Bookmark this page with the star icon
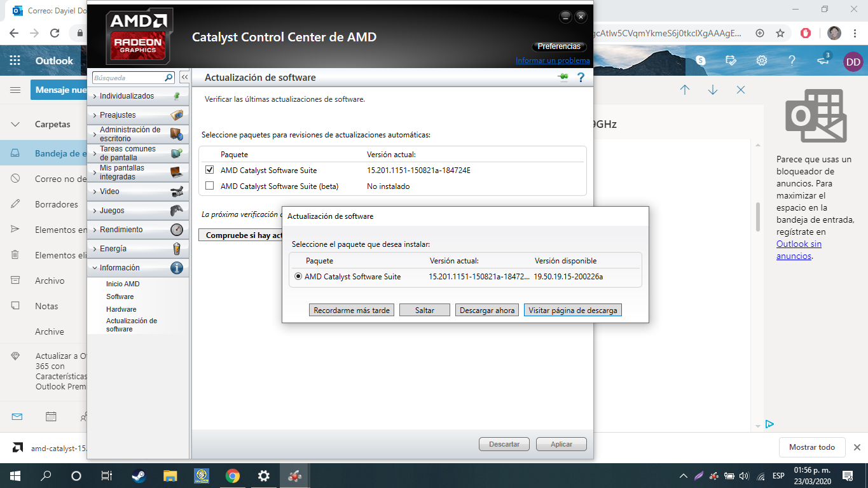This screenshot has width=868, height=488. coord(780,33)
